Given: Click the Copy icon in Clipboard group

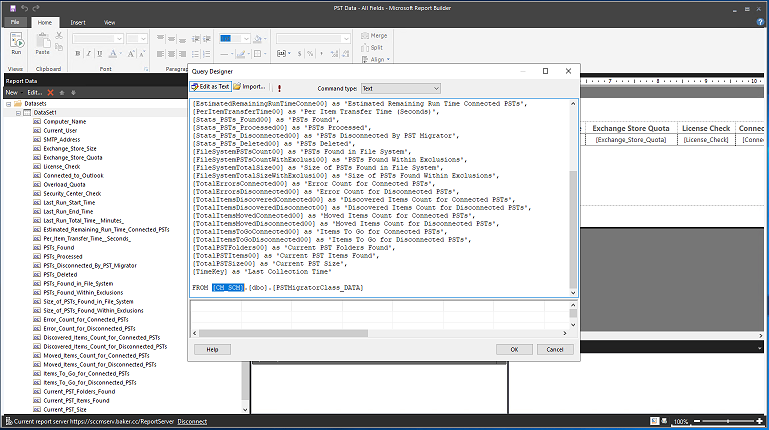Looking at the screenshot, I should click(59, 47).
